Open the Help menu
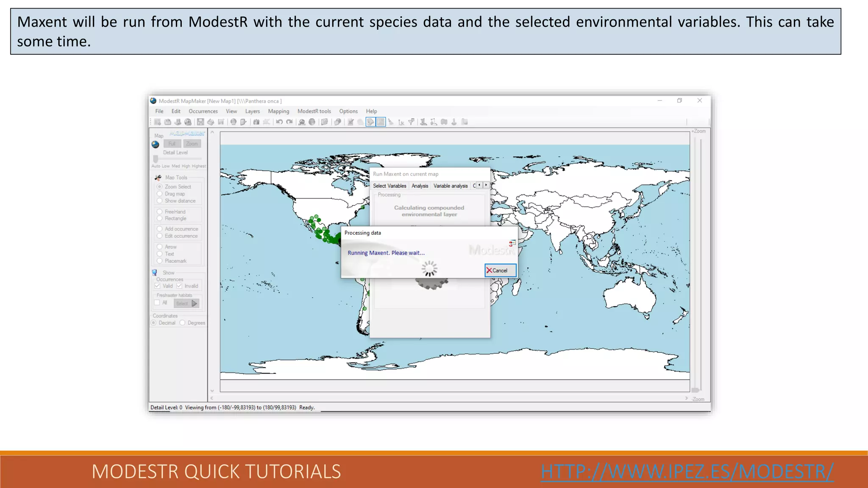Image resolution: width=868 pixels, height=488 pixels. (x=372, y=111)
